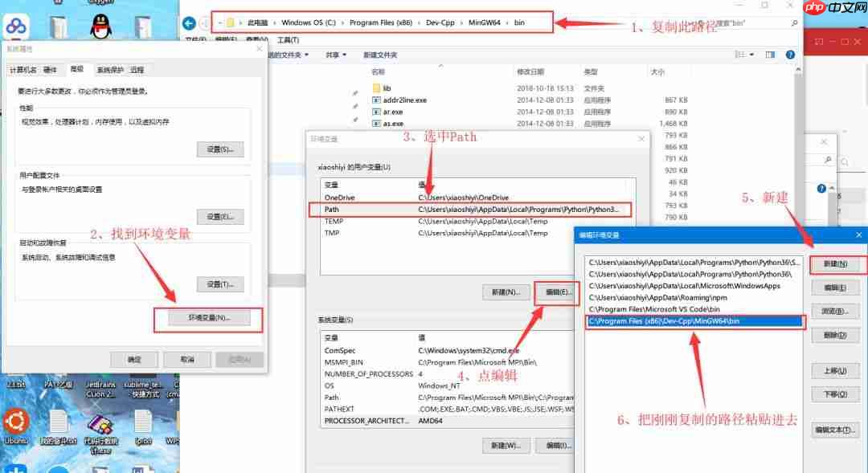This screenshot has width=868, height=473.
Task: Click startup and recovery 设置(T) button
Action: [220, 284]
